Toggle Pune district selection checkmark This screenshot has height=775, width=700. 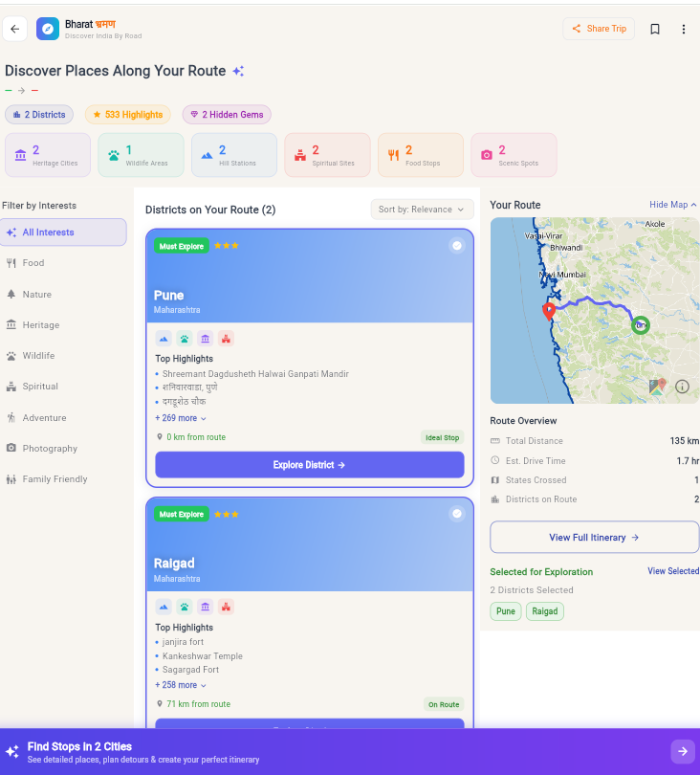tap(457, 246)
